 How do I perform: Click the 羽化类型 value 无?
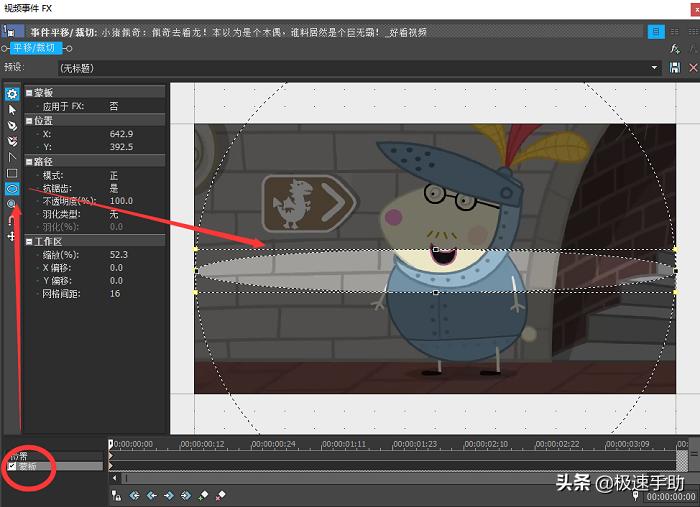pos(114,214)
